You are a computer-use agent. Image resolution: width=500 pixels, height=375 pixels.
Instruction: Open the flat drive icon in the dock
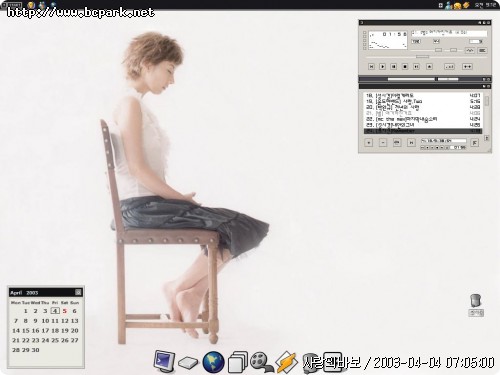[x=188, y=363]
